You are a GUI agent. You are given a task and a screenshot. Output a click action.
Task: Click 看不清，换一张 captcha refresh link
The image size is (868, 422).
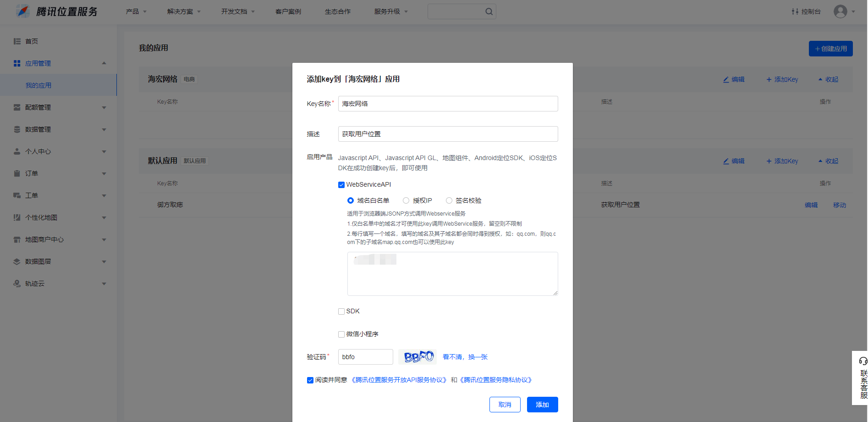[465, 357]
